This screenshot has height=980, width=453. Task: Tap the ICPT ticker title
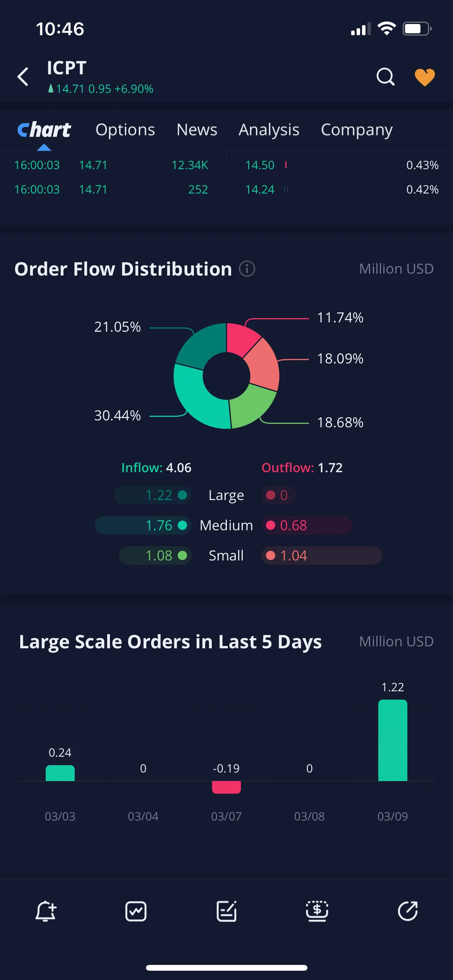click(67, 68)
